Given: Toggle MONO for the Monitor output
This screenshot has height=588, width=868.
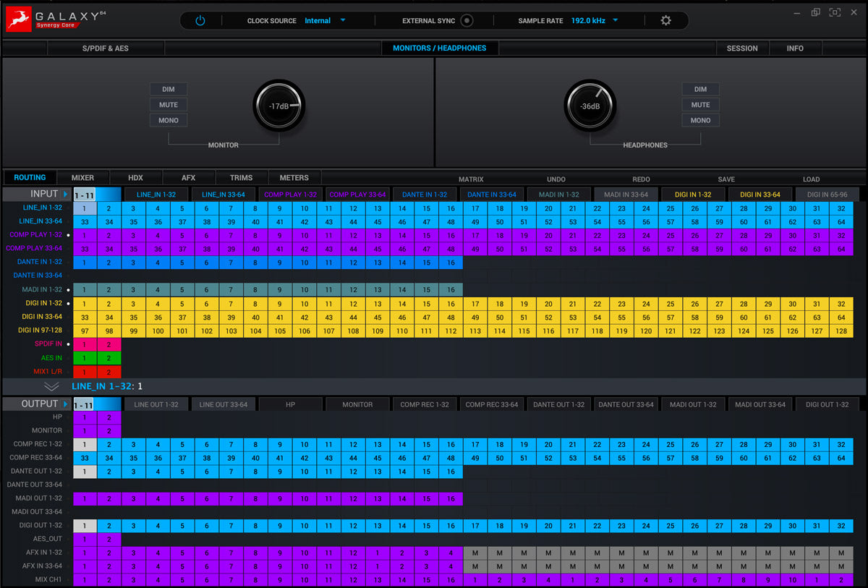Looking at the screenshot, I should coord(169,120).
